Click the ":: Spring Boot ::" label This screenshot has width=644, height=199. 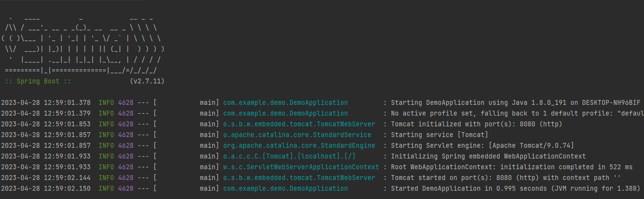click(38, 81)
